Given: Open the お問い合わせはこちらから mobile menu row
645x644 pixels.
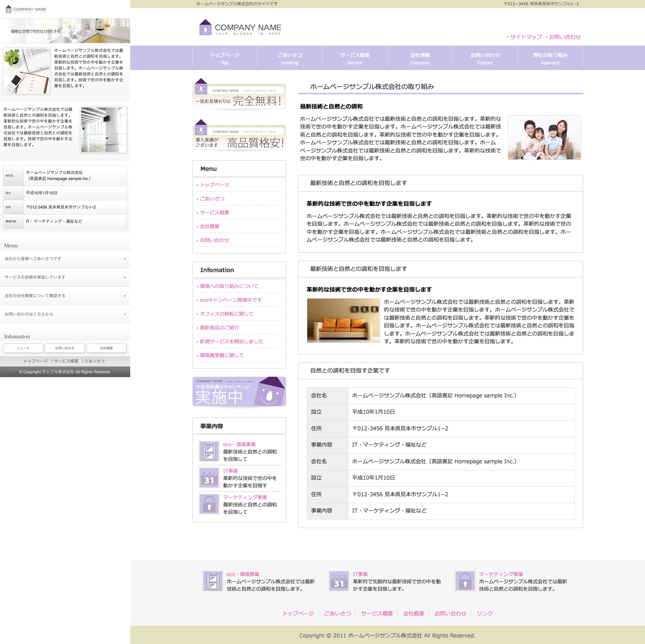Looking at the screenshot, I should click(65, 314).
